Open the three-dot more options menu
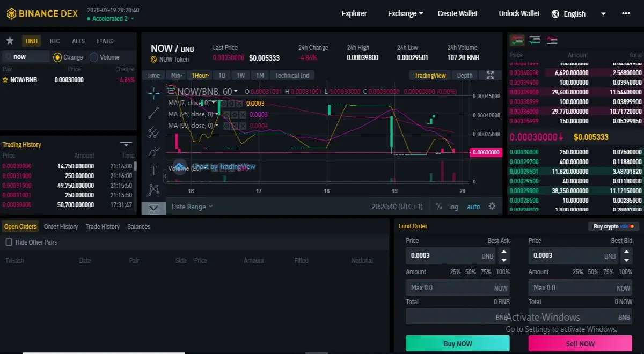Image resolution: width=644 pixels, height=354 pixels. pyautogui.click(x=626, y=13)
